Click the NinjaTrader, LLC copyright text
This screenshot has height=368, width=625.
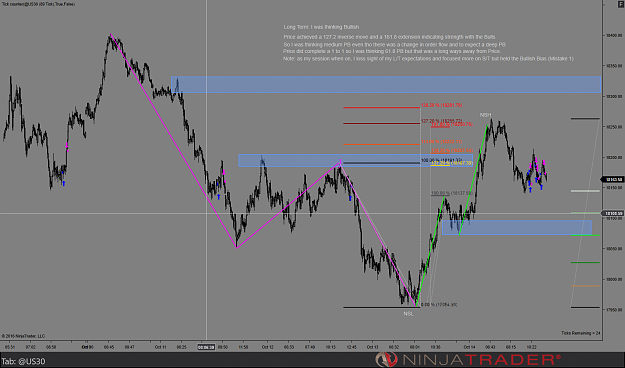(x=24, y=336)
